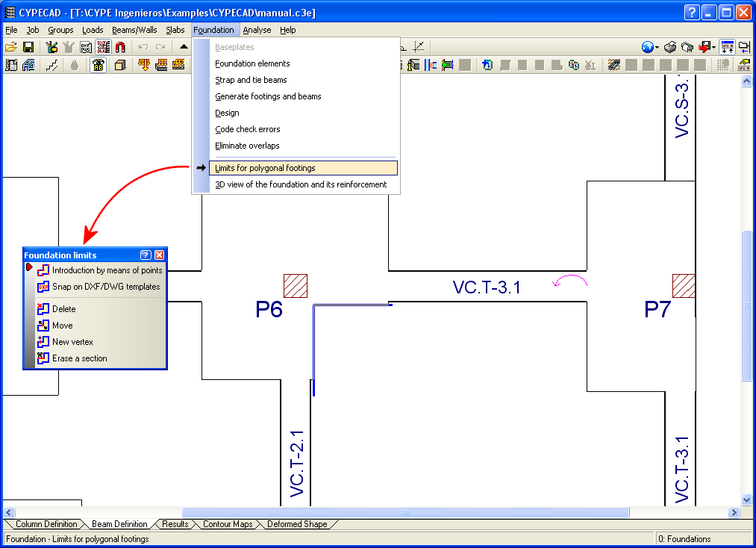Click the red arrows point load icon

pos(144,65)
